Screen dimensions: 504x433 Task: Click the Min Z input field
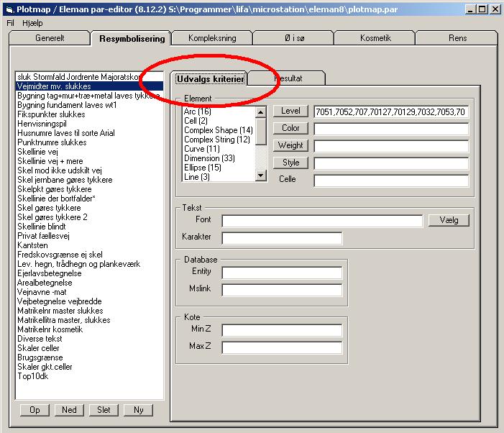click(282, 330)
